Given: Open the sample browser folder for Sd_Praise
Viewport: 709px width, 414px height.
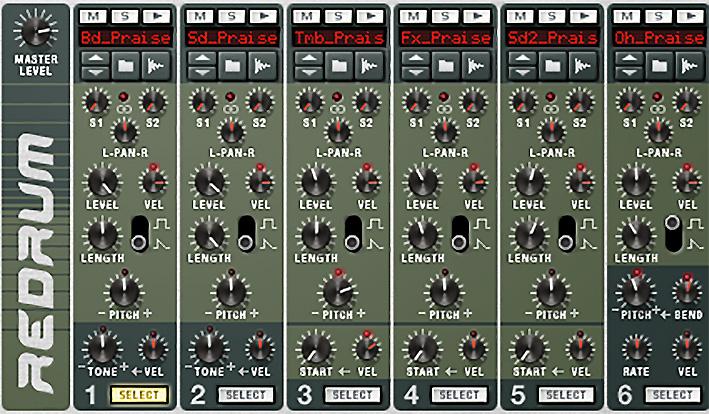Looking at the screenshot, I should click(x=232, y=66).
